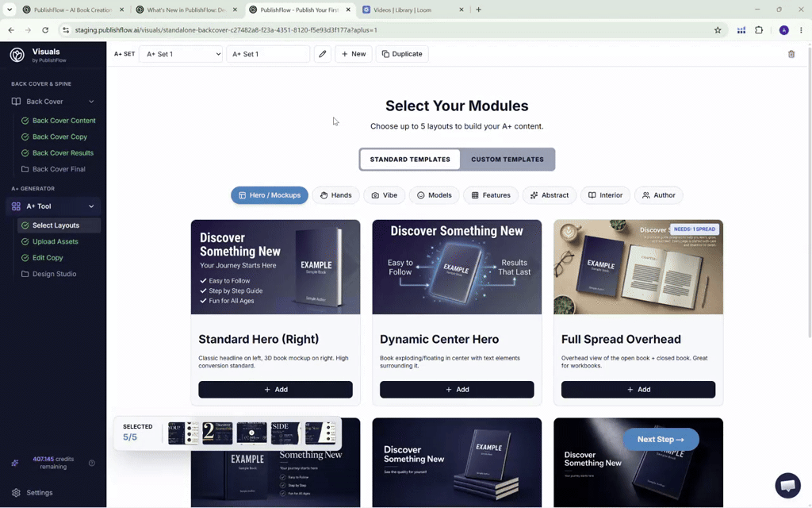Click the Dynamic Center Hero preview image
The height and width of the screenshot is (508, 812).
point(457,267)
